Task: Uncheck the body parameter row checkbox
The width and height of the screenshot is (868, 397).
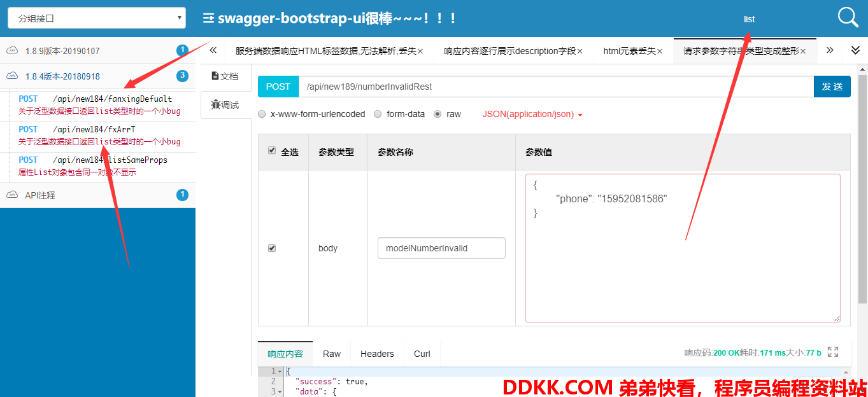Action: pos(272,248)
